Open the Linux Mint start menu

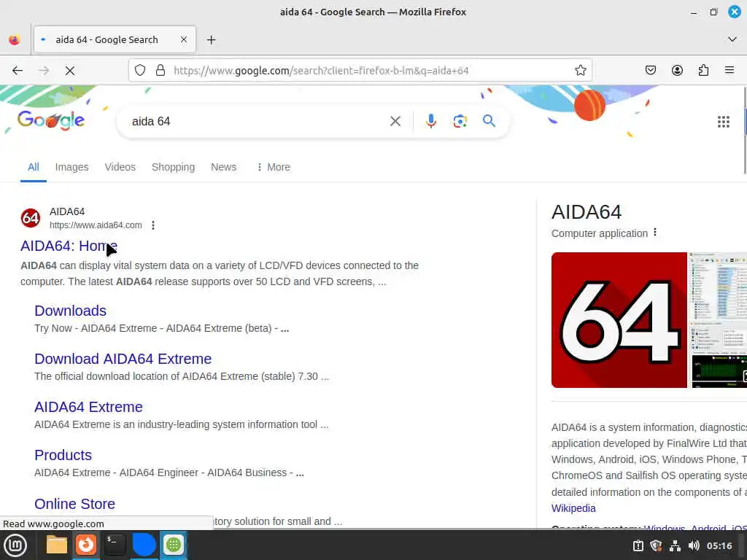(15, 545)
